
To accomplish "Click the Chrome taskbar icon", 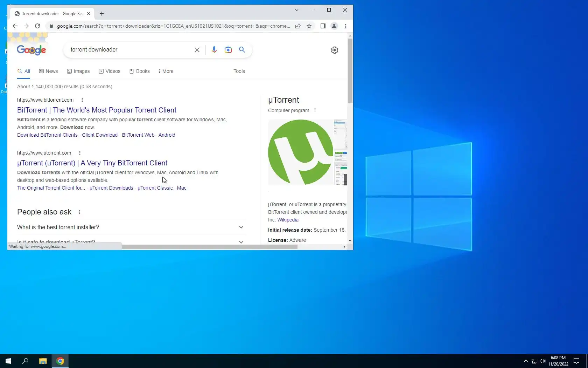I will click(60, 361).
